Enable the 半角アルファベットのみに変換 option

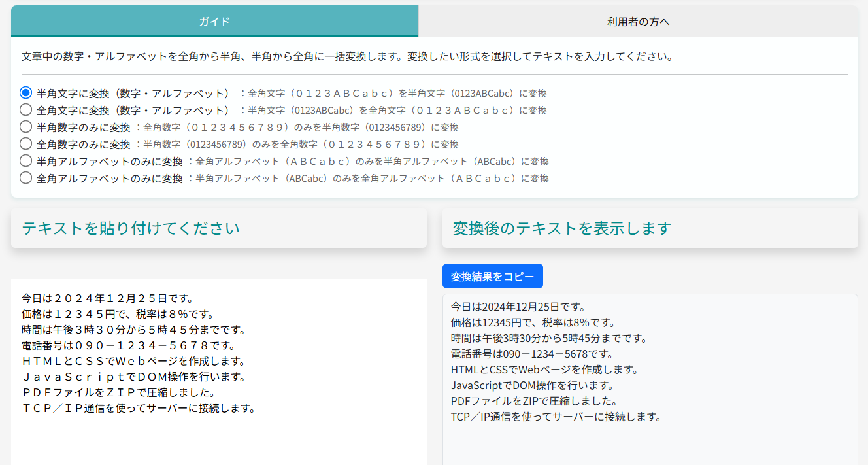tap(25, 160)
